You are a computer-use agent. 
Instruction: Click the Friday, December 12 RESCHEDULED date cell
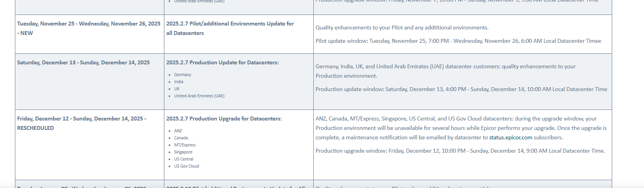(x=81, y=123)
